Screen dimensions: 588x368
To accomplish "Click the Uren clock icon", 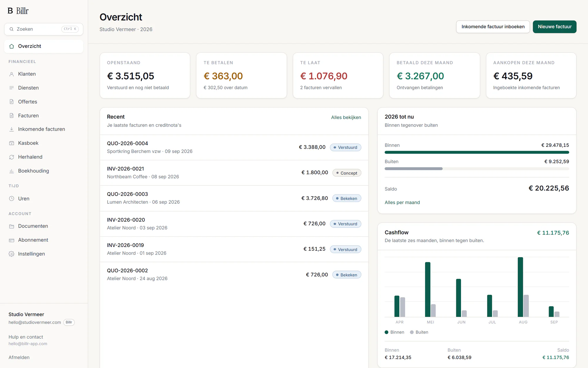I will pyautogui.click(x=11, y=199).
